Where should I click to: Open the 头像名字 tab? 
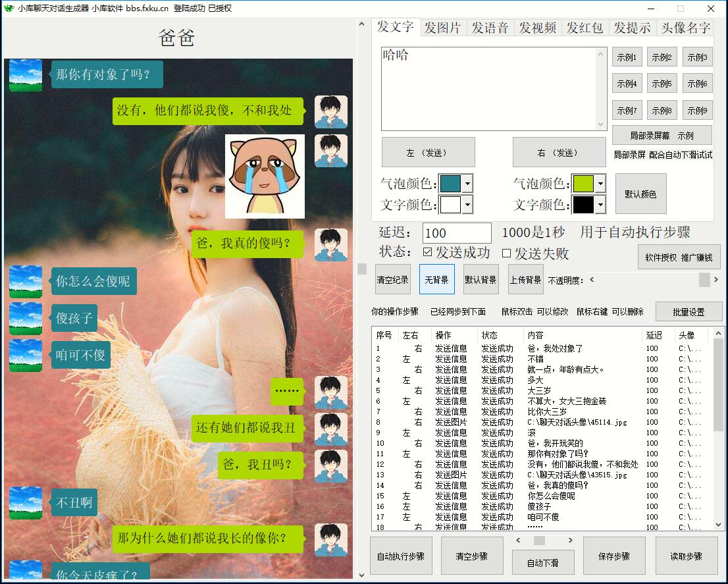coord(686,28)
